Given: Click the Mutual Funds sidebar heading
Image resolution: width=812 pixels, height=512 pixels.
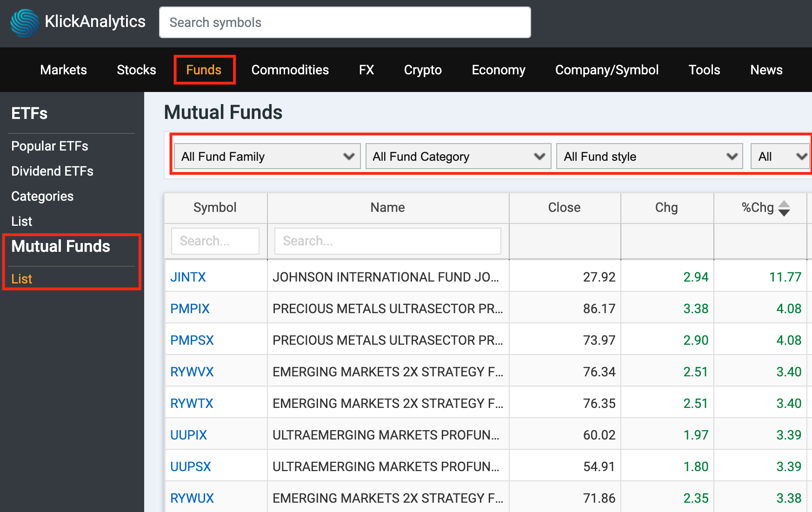Looking at the screenshot, I should coord(60,246).
